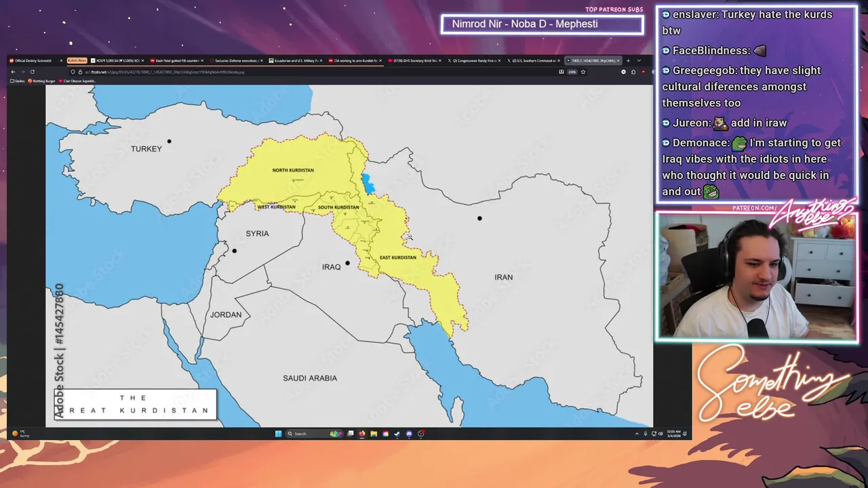Screen dimensions: 868x488
Task: Open Firefox from the taskbar
Action: point(362,434)
